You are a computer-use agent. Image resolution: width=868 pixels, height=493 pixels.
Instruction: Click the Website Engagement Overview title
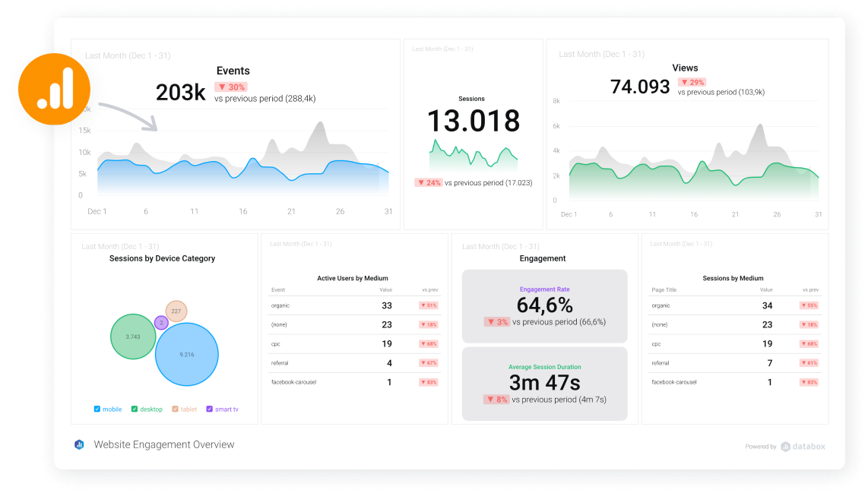164,444
